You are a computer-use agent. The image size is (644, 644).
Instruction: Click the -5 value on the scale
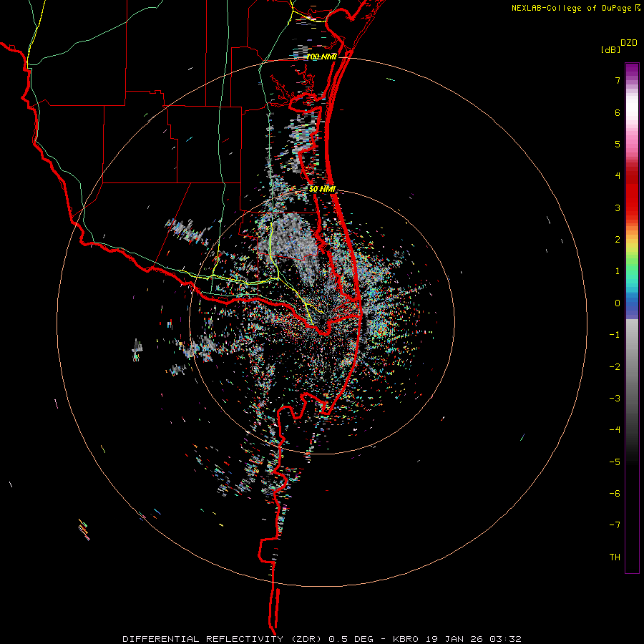click(x=615, y=462)
